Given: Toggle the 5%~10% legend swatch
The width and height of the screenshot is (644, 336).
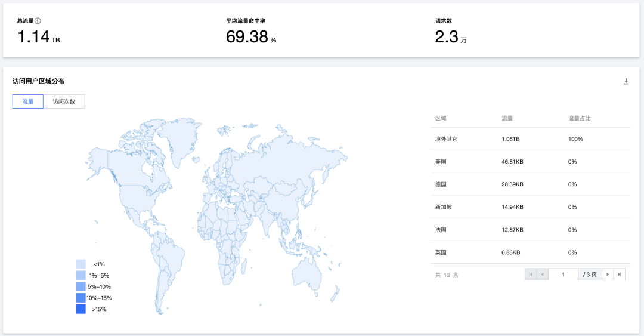Looking at the screenshot, I should pos(81,286).
